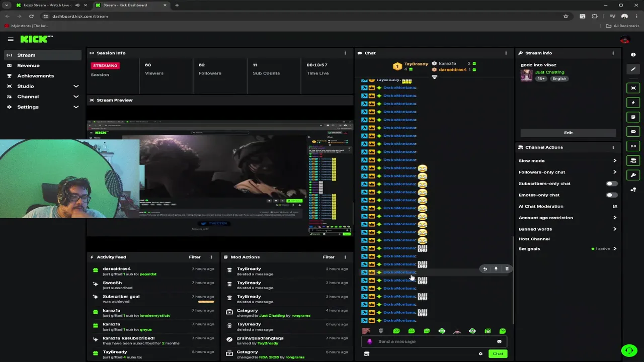Screen dimensions: 644x362
Task: Click the green Chat send button
Action: tap(498, 354)
